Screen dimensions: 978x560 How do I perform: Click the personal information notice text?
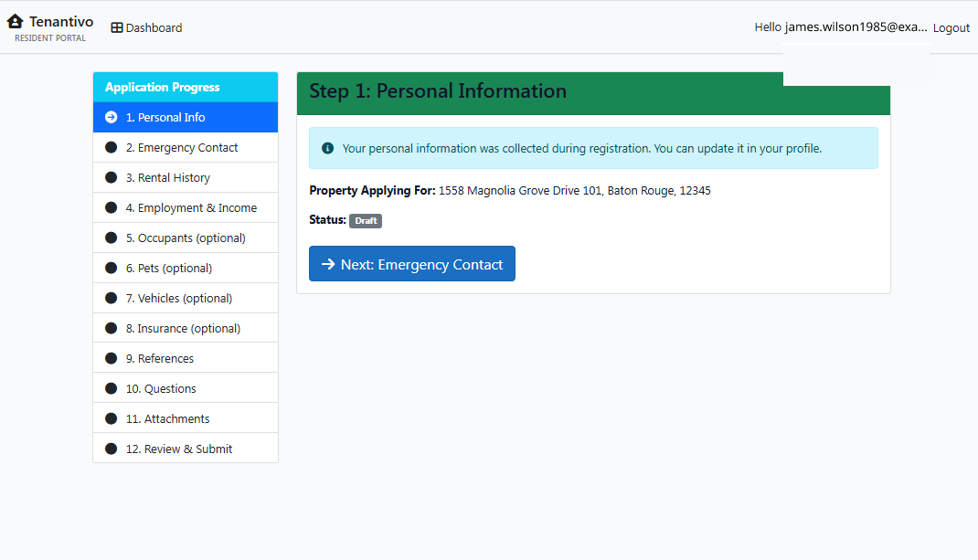[582, 148]
